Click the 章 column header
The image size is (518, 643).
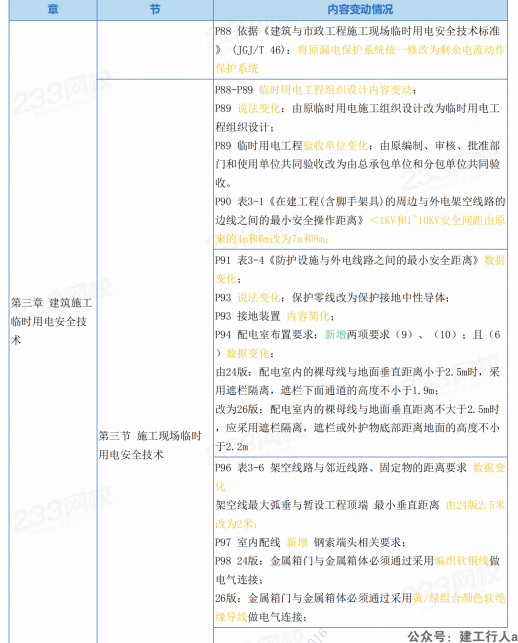click(53, 9)
